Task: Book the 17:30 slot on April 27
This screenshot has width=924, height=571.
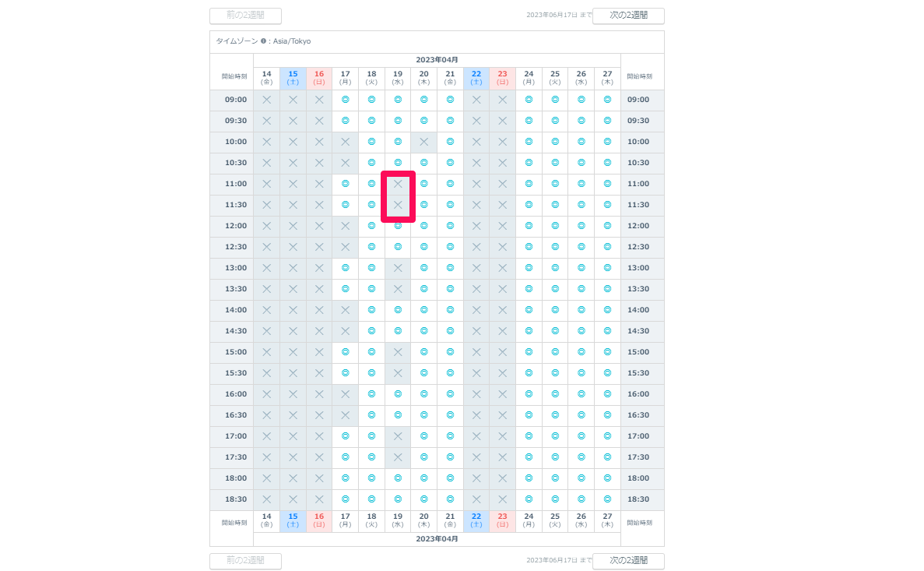Action: tap(607, 457)
